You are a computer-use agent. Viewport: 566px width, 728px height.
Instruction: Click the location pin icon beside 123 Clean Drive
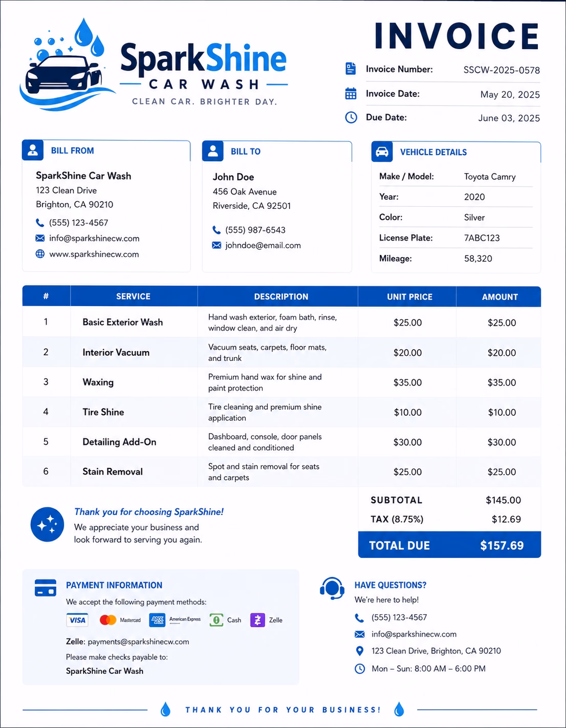[x=360, y=651]
